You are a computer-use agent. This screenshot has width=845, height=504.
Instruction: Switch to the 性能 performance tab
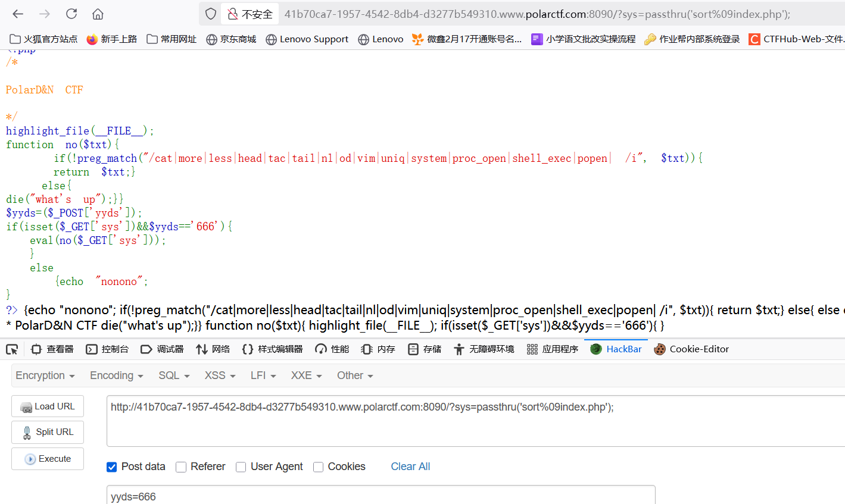click(x=332, y=349)
